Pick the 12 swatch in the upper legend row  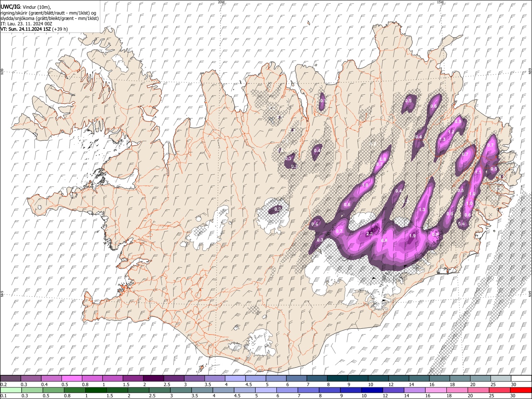coord(399,378)
